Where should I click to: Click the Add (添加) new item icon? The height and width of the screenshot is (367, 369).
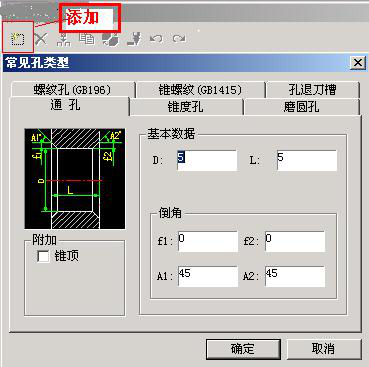coord(18,39)
